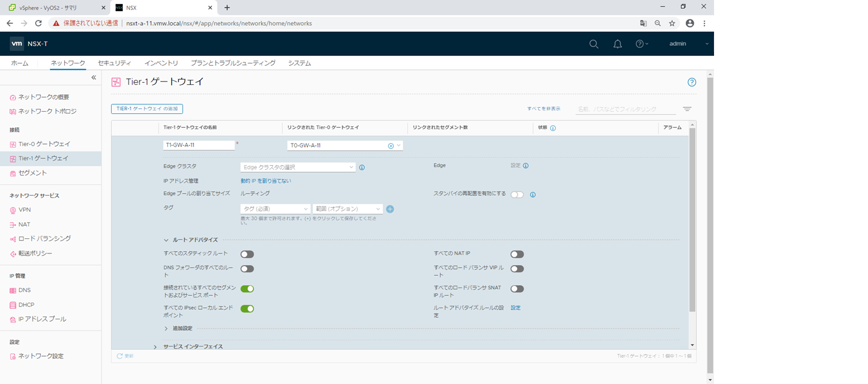The image size is (868, 384).
Task: Open Chrome translate icon in address bar
Action: point(643,23)
